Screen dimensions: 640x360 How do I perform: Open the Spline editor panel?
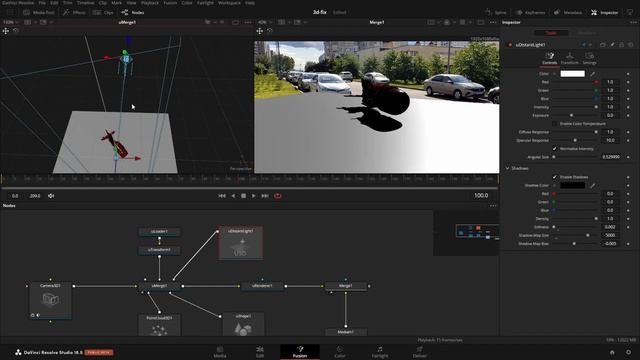(496, 13)
